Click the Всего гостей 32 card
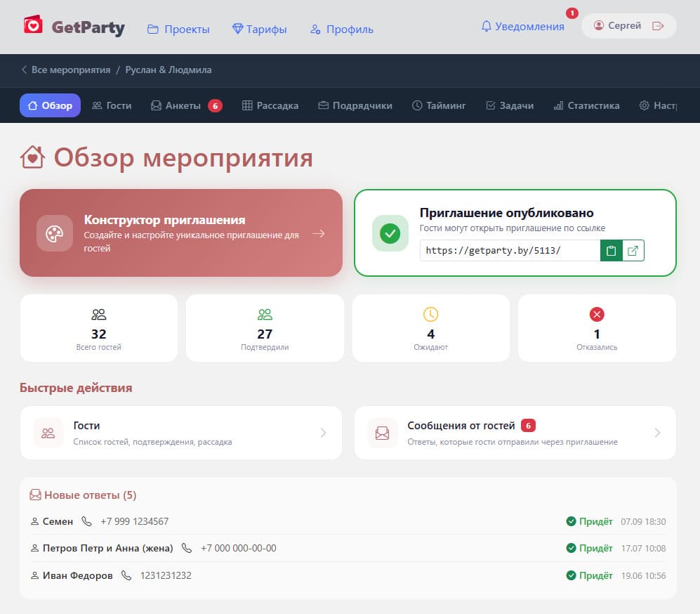Viewport: 700px width, 614px height. 99,328
